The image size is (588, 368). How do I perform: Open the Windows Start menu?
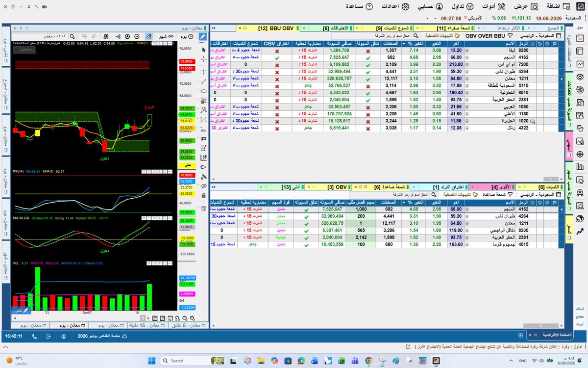(151, 361)
